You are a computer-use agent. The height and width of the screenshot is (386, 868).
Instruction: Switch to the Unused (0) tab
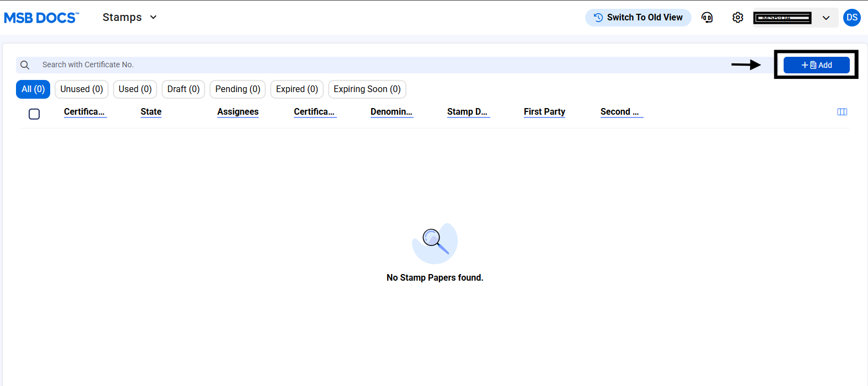pos(82,89)
